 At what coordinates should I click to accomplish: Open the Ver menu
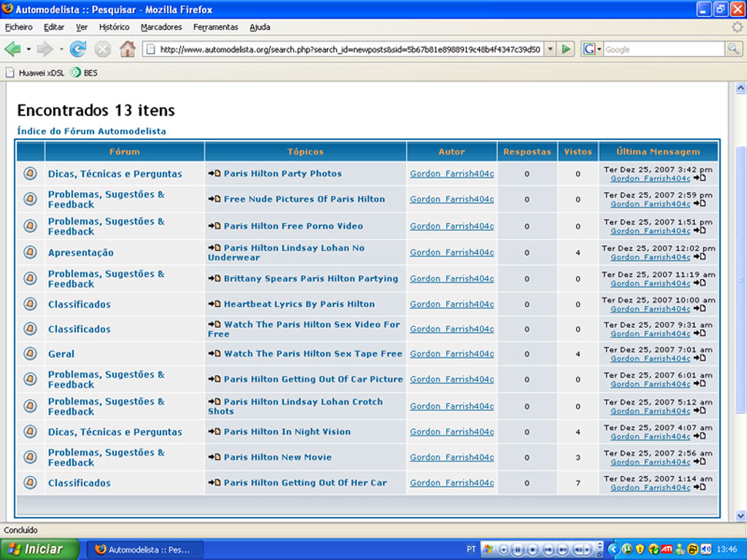[x=82, y=27]
